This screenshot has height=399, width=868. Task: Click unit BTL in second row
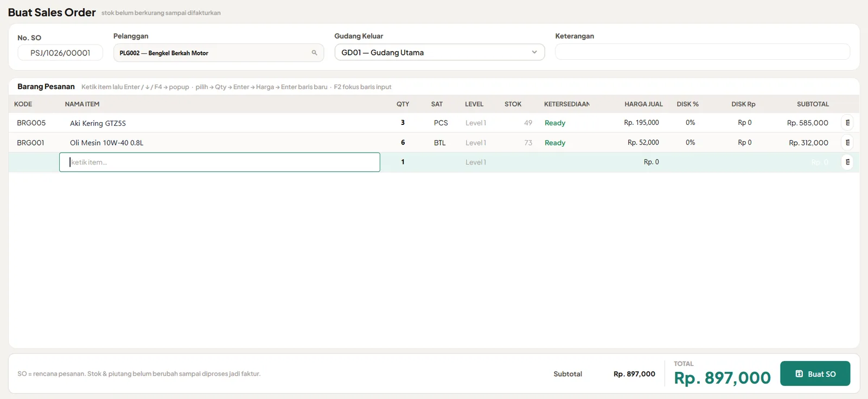[x=439, y=143]
